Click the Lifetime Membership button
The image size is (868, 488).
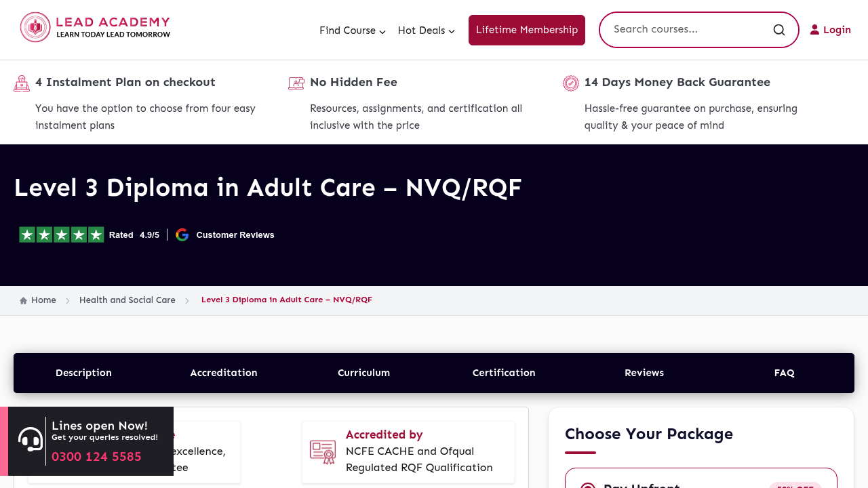(527, 30)
